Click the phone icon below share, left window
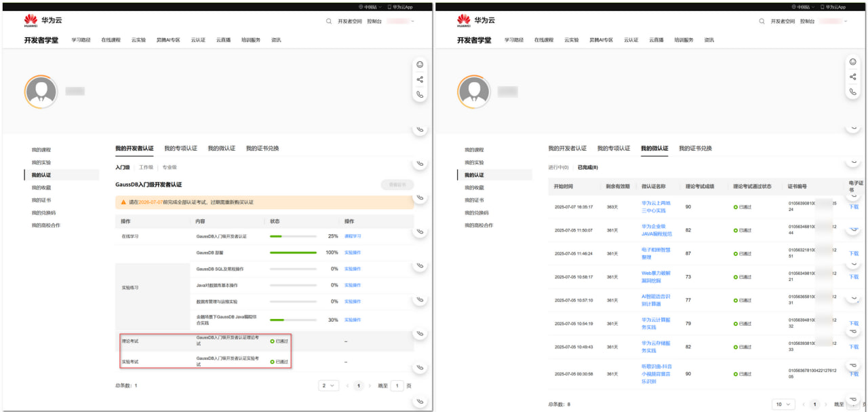 420,94
